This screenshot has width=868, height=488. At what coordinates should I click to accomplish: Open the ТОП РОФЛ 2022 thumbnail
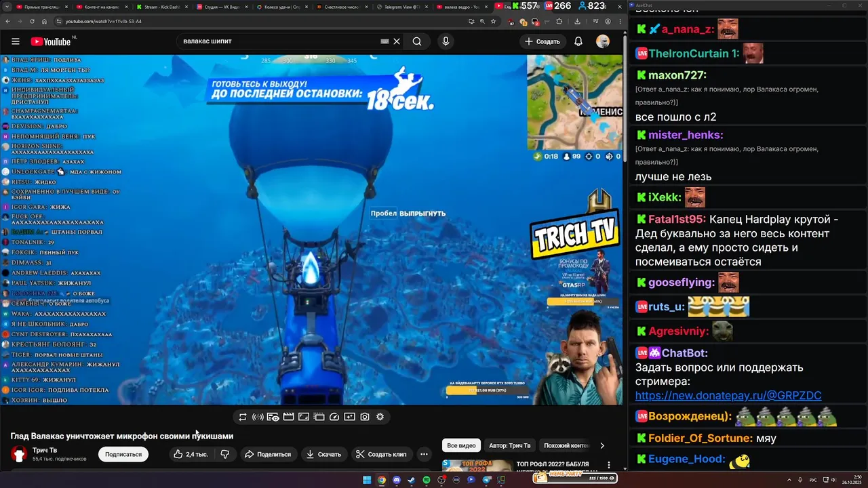[477, 466]
